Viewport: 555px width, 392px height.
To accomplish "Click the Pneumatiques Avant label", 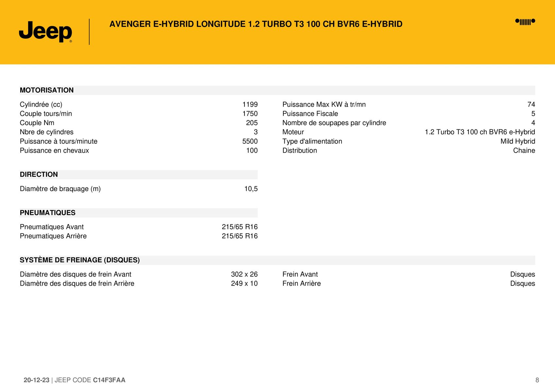I will 52,227.
